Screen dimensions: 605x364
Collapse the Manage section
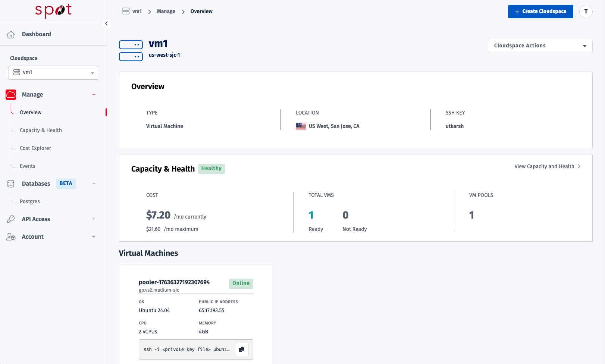(94, 95)
